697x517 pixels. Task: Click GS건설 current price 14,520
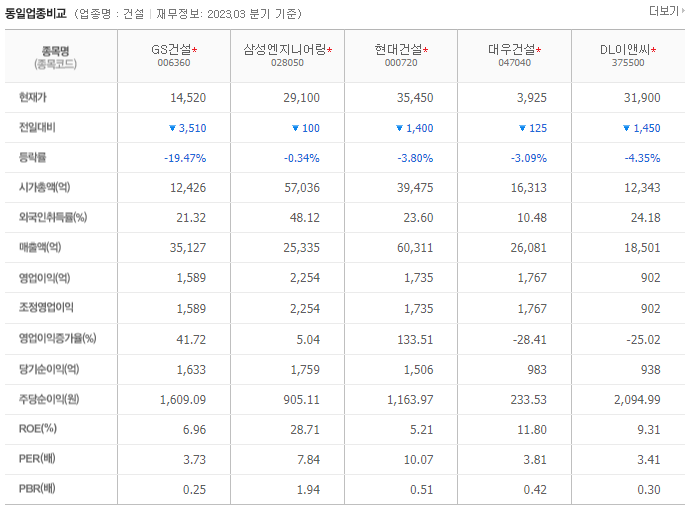188,98
